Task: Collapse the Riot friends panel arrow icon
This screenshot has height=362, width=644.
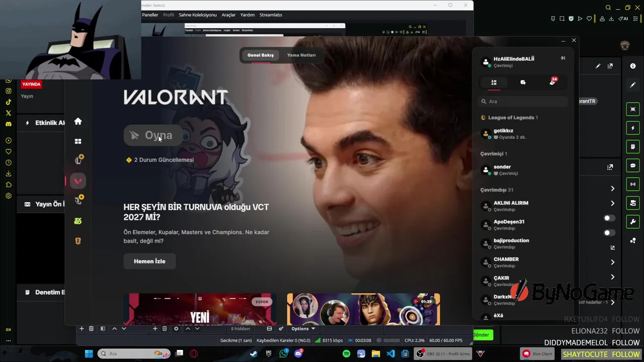Action: [x=563, y=58]
